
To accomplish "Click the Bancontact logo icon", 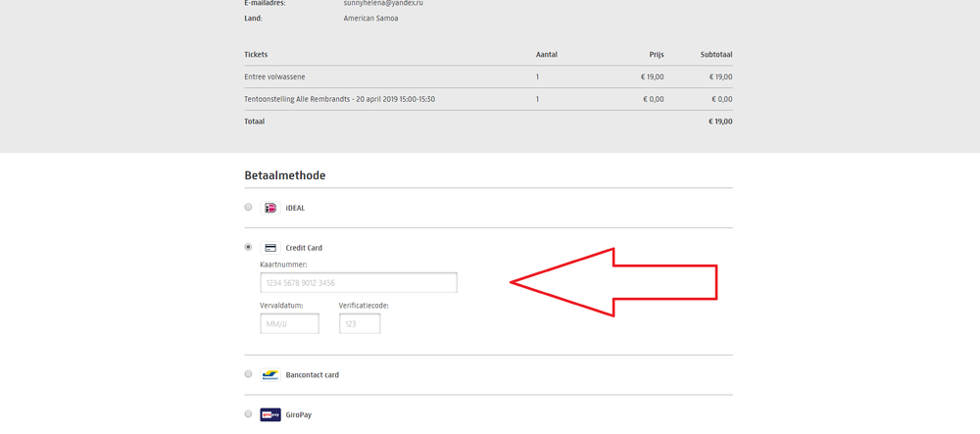I will coord(270,375).
